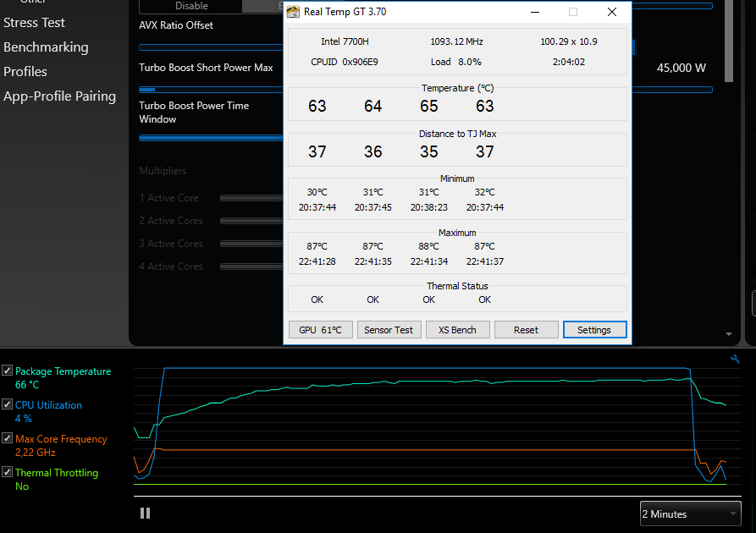
Task: Click the core temperature reading 65
Action: [428, 106]
